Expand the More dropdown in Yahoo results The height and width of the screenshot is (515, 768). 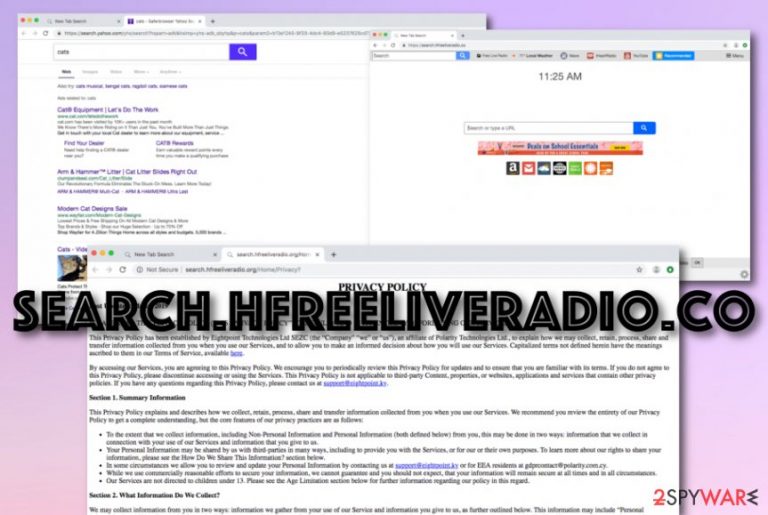[141, 72]
